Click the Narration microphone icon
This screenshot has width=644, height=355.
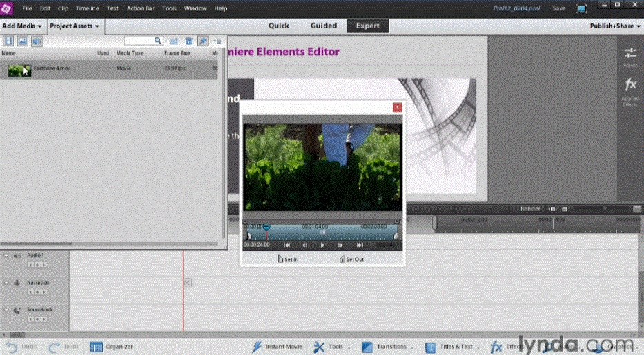17,282
